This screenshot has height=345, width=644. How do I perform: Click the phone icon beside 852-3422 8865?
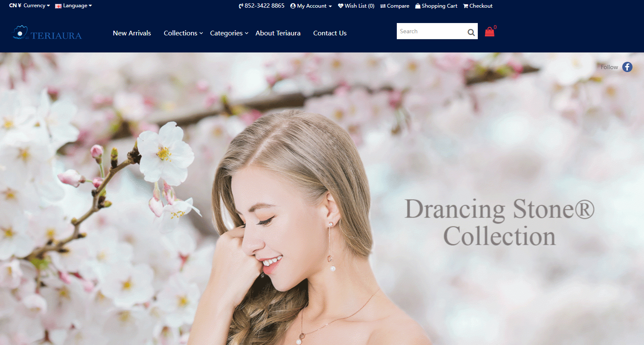coord(241,6)
